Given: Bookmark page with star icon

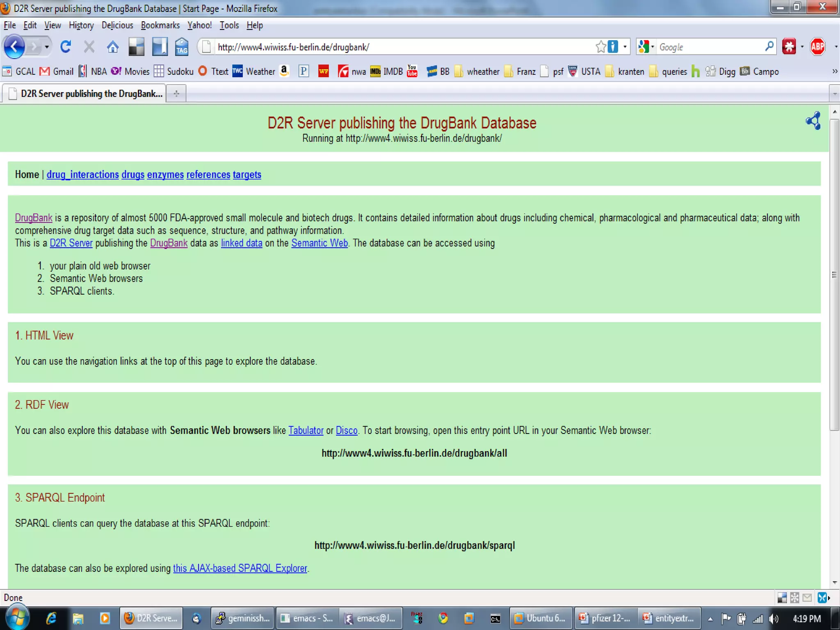Looking at the screenshot, I should (x=600, y=47).
